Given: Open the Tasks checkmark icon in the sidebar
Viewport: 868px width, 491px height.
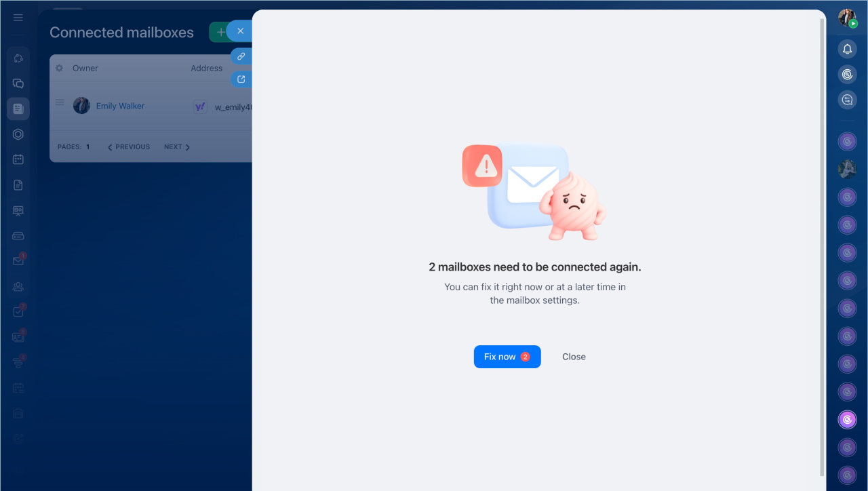Looking at the screenshot, I should [x=18, y=312].
